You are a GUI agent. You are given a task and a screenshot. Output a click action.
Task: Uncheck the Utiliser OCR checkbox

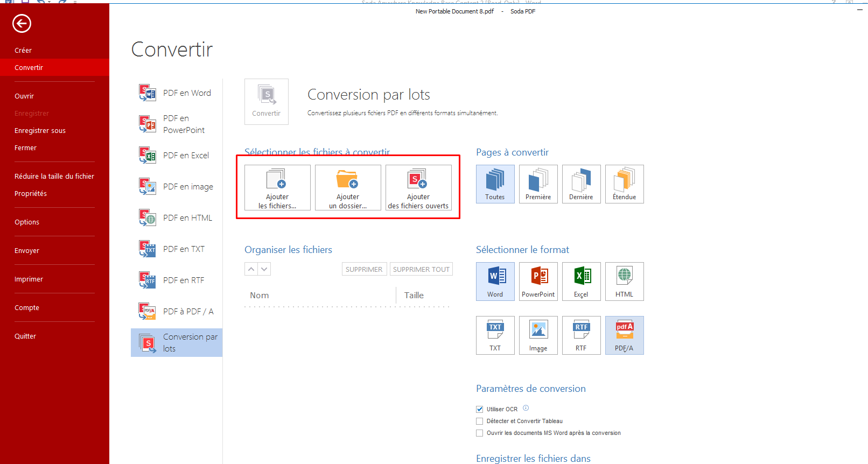[480, 409]
